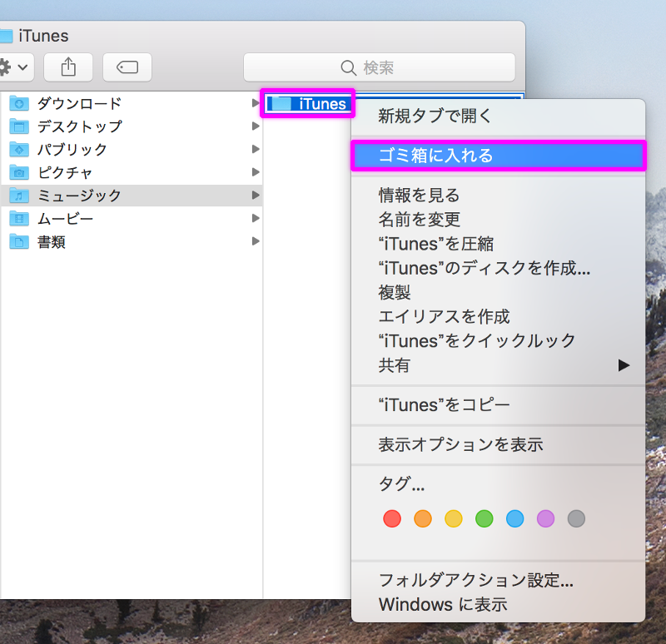
Task: Select the デスクトップ folder icon
Action: (19, 126)
